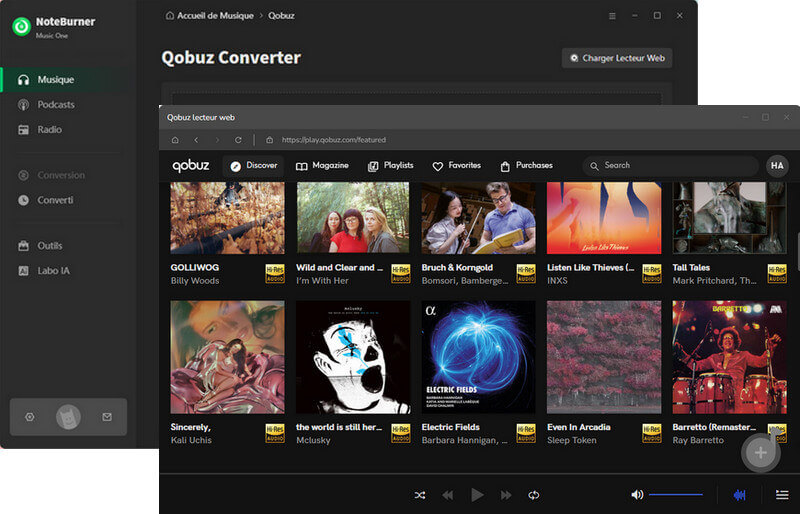Click the NoteBurner logo icon
The width and height of the screenshot is (800, 514).
coord(21,27)
